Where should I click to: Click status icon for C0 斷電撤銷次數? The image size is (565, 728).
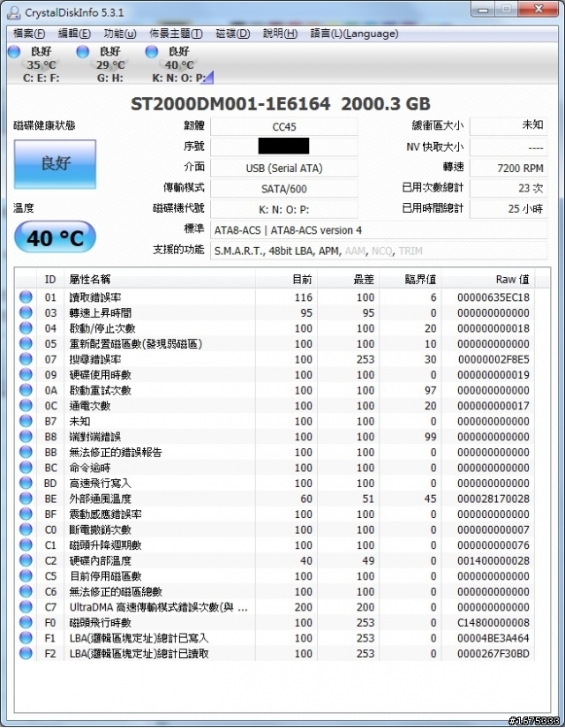pos(26,529)
